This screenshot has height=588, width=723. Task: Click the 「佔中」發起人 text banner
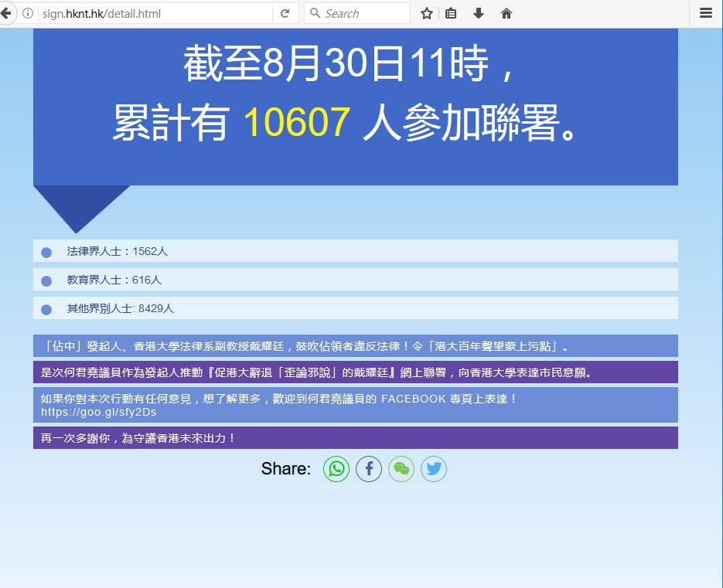click(x=356, y=346)
